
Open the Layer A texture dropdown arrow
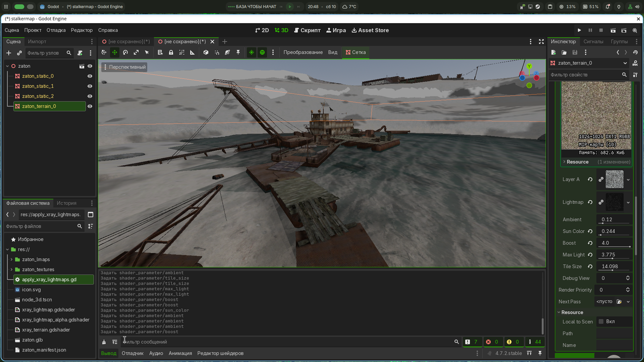click(628, 179)
